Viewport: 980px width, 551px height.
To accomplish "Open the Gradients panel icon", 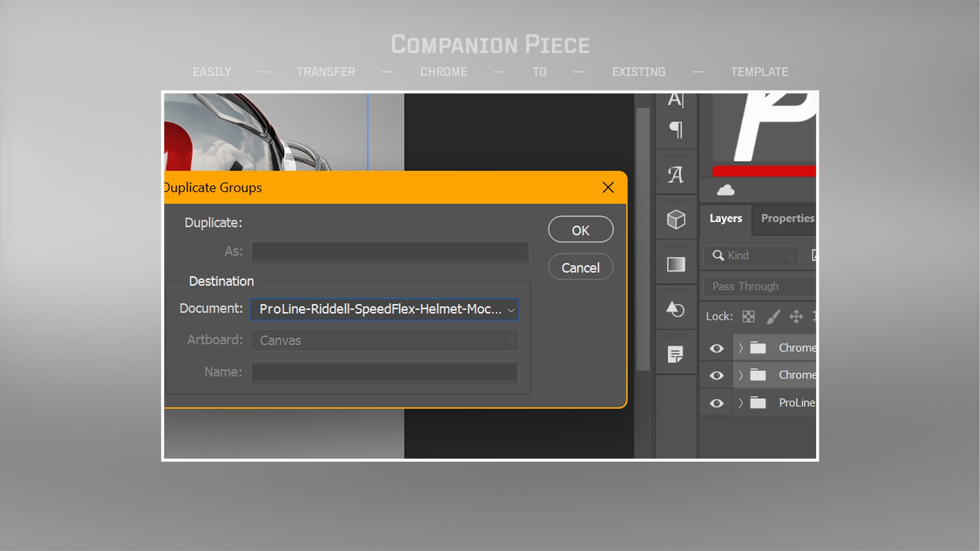I will coord(676,264).
